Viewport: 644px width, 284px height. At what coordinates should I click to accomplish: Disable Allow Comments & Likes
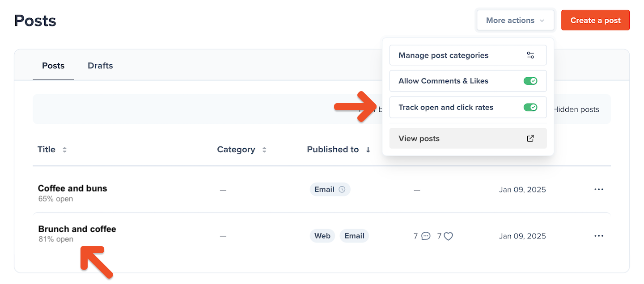pos(531,81)
